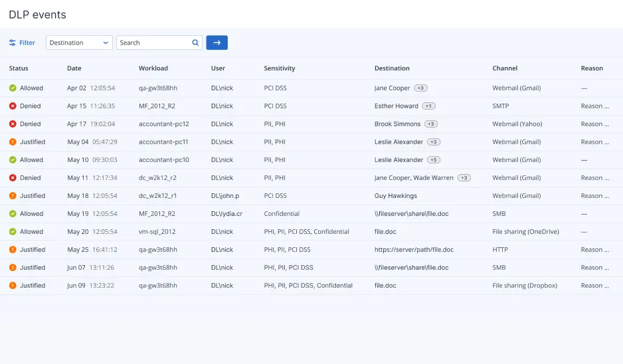
Task: Expand +3 recipients badge beside Jane Cooper
Action: [x=421, y=88]
